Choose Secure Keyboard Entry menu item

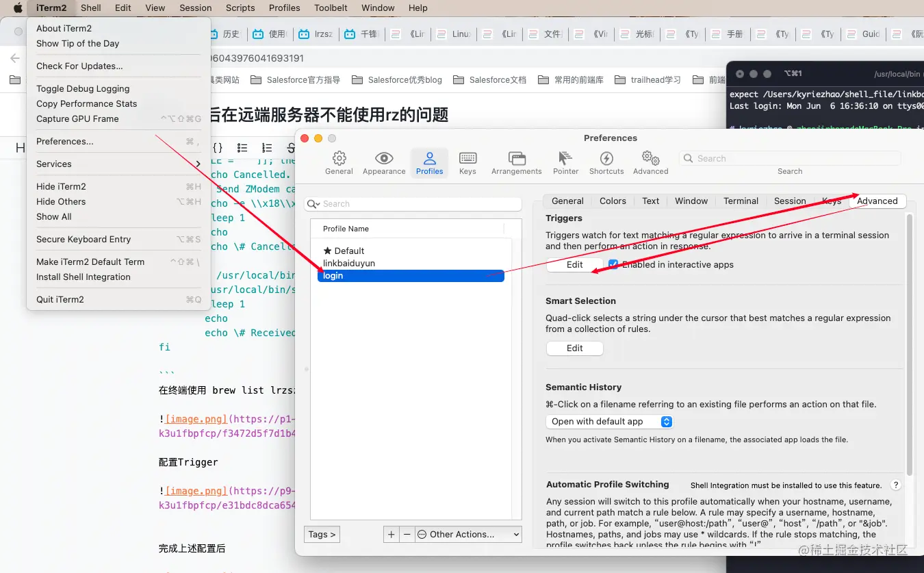tap(118, 239)
